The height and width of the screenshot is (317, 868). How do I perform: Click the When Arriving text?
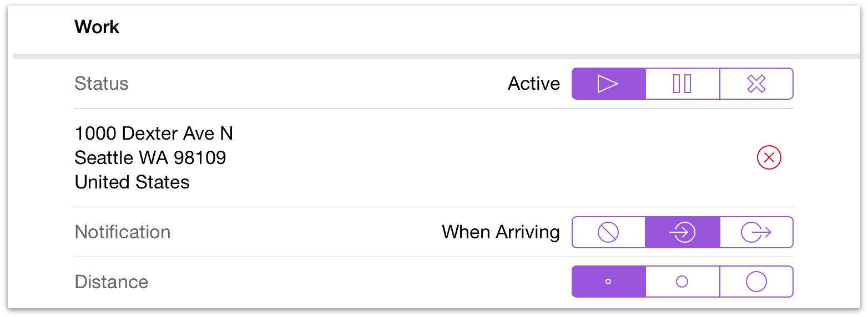pyautogui.click(x=501, y=232)
